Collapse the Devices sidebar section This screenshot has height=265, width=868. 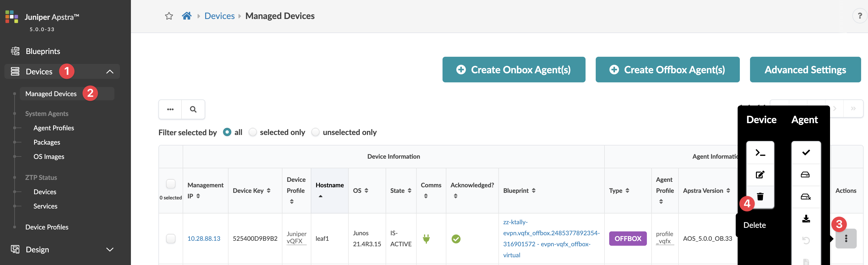pyautogui.click(x=110, y=72)
